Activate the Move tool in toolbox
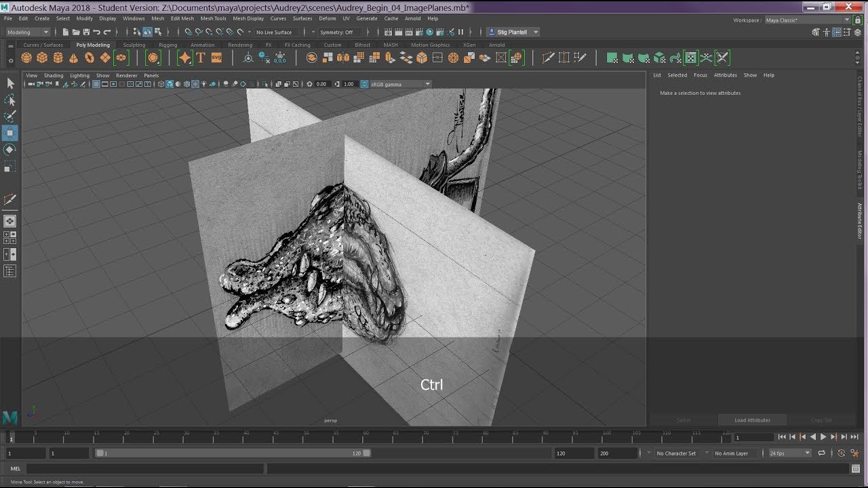This screenshot has width=868, height=488. click(x=10, y=133)
